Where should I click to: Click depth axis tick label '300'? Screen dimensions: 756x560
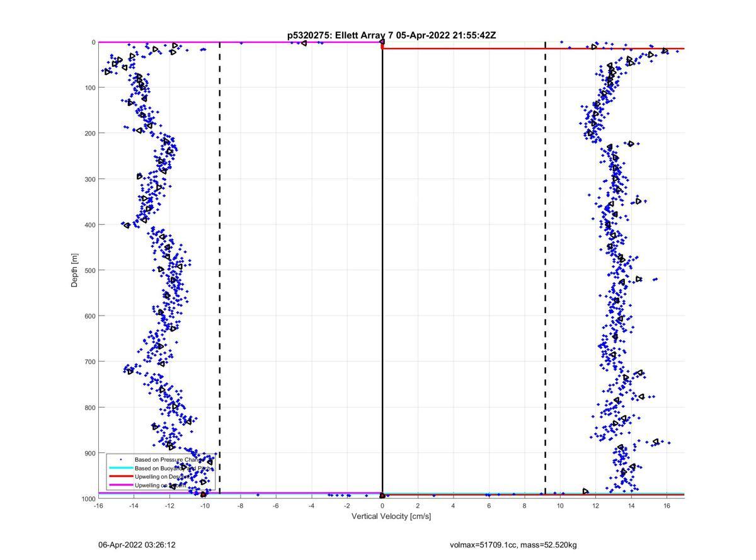[89, 179]
